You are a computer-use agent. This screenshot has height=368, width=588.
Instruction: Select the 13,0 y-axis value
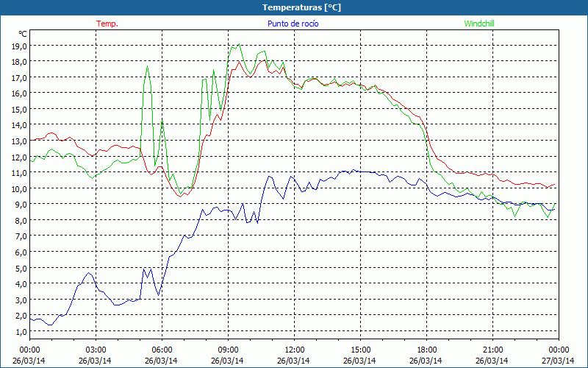(20, 141)
